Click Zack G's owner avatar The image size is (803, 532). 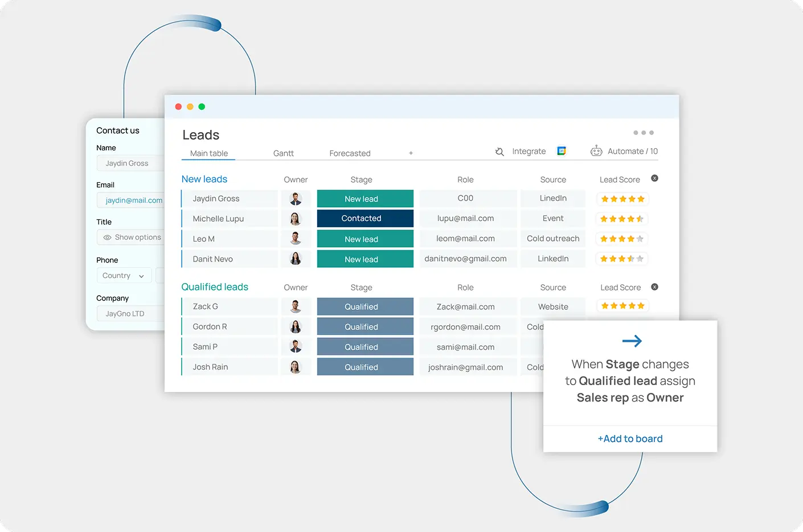(296, 306)
